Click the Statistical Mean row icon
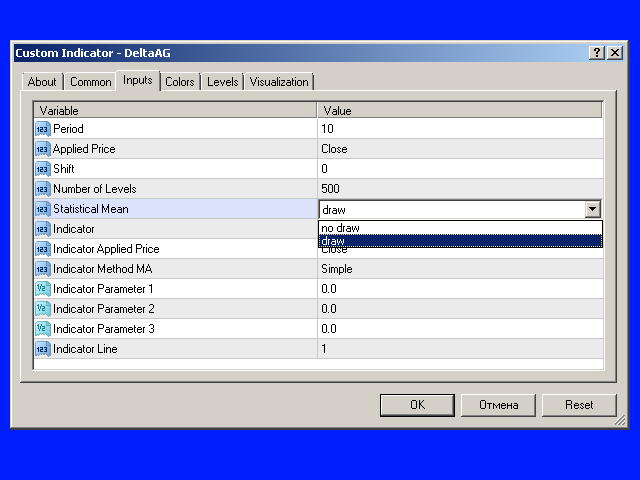This screenshot has width=640, height=480. pos(42,209)
